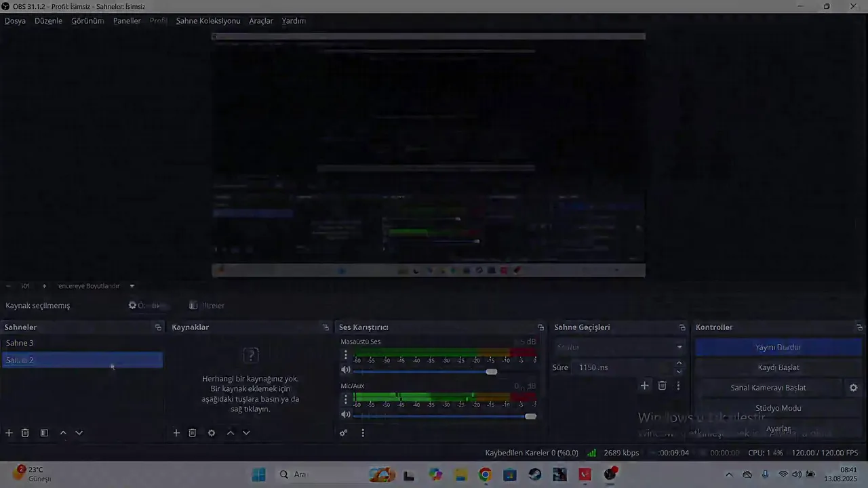Open Mic/Aux options three-dot menu

click(x=345, y=400)
